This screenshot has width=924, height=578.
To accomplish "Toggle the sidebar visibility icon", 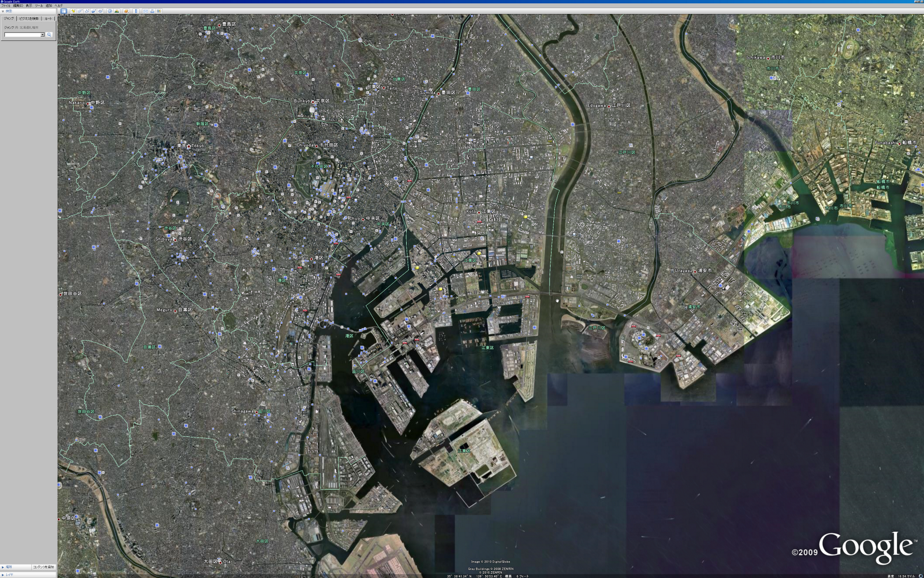I will point(64,11).
